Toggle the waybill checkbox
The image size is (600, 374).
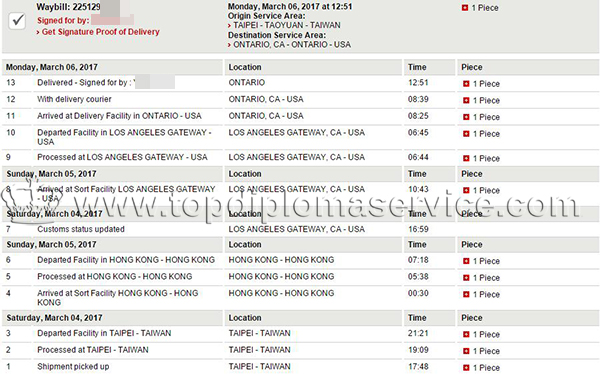click(17, 21)
